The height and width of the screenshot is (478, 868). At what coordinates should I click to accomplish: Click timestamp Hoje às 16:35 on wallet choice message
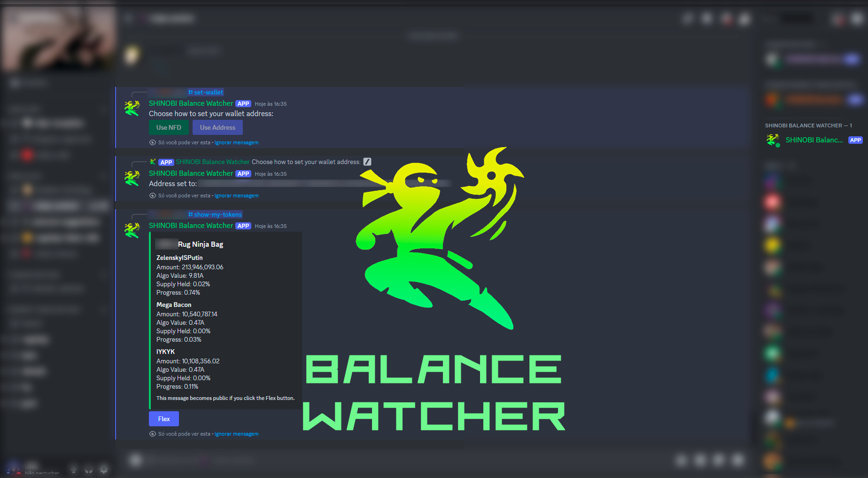pyautogui.click(x=271, y=104)
